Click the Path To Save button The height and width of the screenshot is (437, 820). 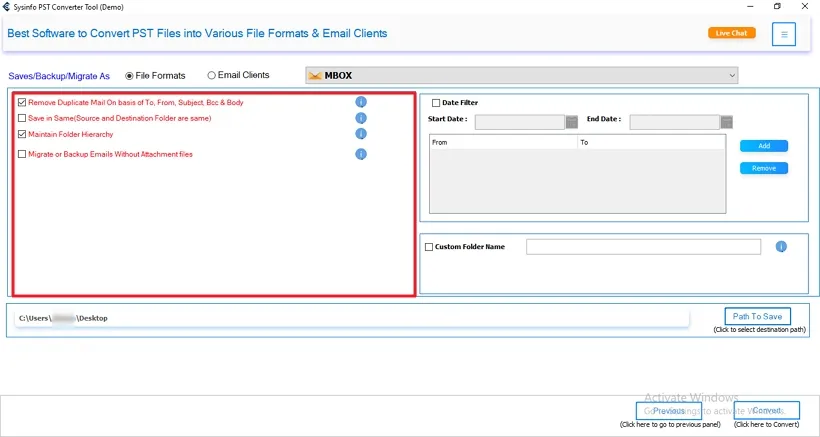point(757,316)
